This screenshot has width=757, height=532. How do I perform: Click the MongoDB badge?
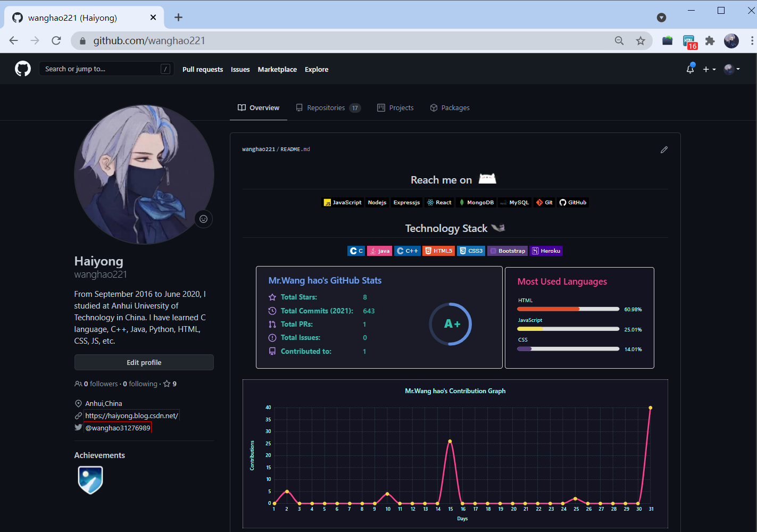(476, 202)
